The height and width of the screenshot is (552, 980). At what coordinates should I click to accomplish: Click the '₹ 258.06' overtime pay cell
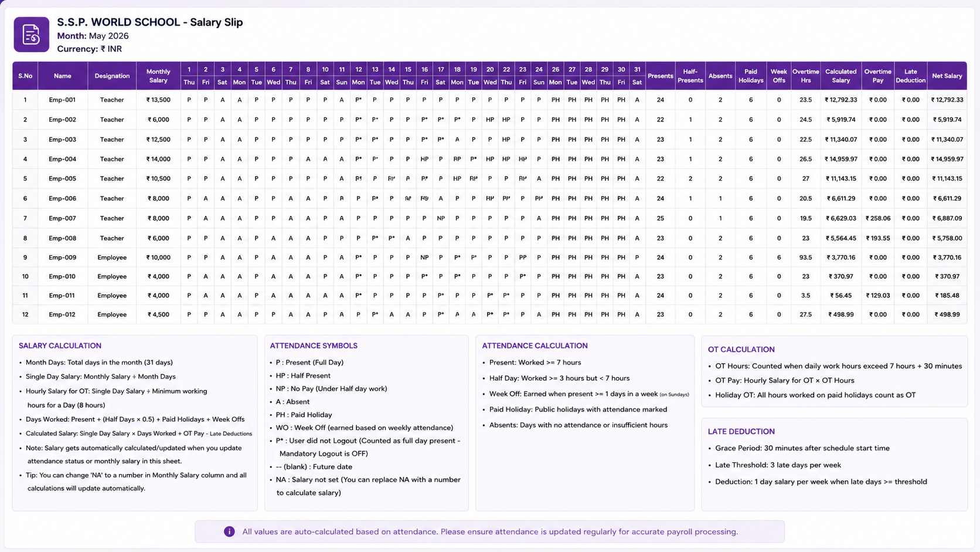[x=877, y=218]
